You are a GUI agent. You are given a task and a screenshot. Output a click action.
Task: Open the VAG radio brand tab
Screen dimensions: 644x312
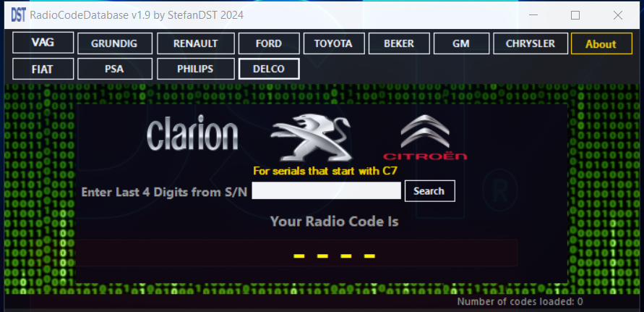43,43
